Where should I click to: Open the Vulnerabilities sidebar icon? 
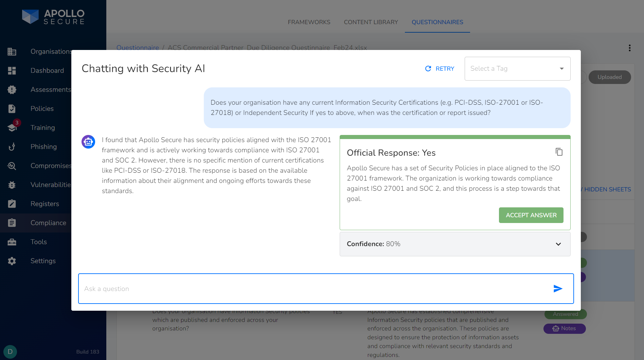coord(12,185)
